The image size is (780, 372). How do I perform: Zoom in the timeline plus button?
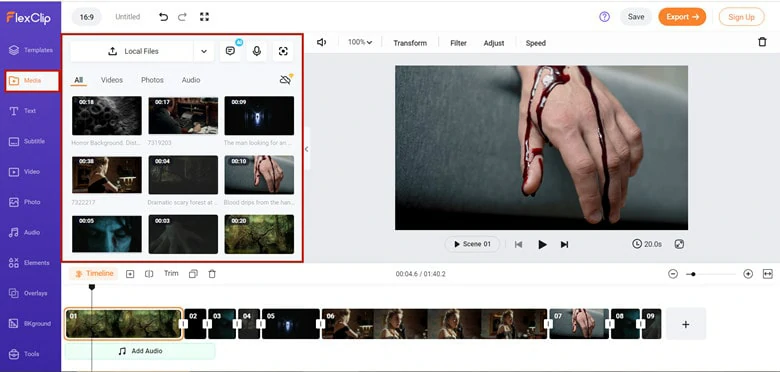[x=748, y=274]
